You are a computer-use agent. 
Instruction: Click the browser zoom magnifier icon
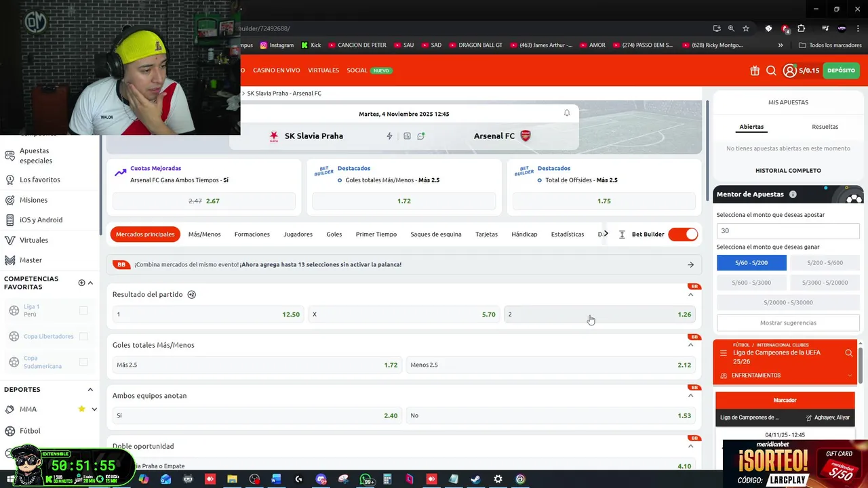pyautogui.click(x=731, y=28)
